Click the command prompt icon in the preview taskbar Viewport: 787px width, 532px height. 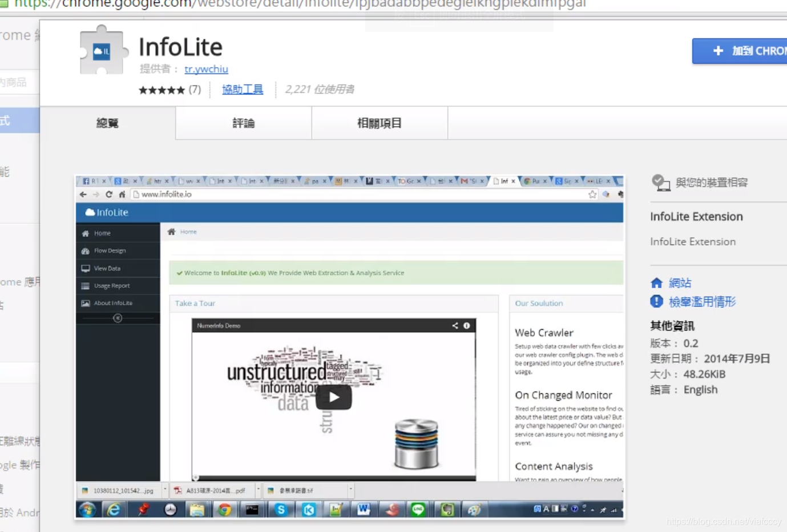(252, 510)
